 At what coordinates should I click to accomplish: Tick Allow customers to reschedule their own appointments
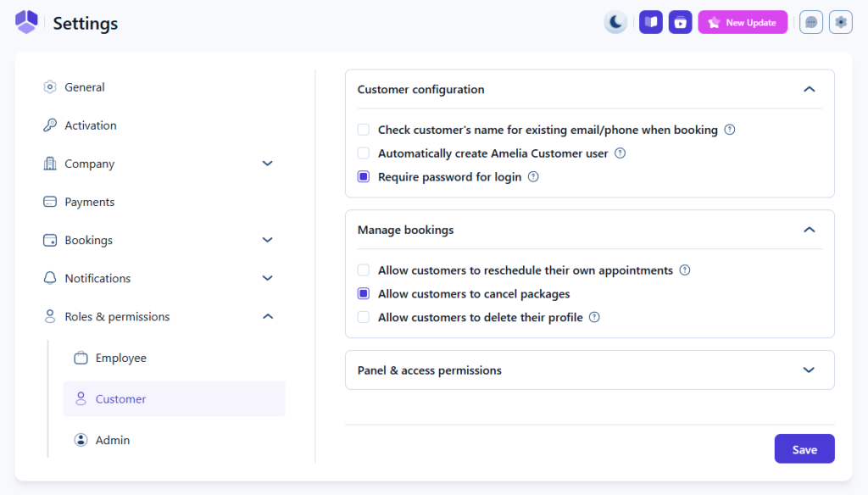[364, 270]
